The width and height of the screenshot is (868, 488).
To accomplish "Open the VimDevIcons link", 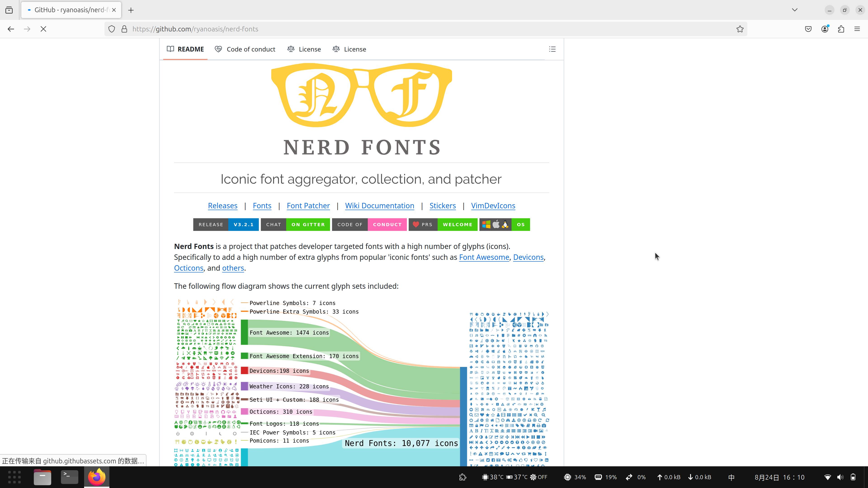I will [x=493, y=206].
